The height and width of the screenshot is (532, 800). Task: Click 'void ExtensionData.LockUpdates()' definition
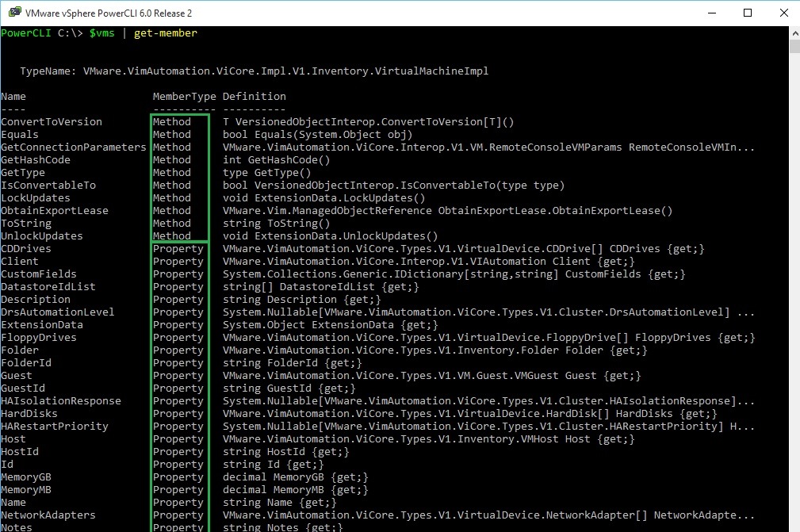324,198
